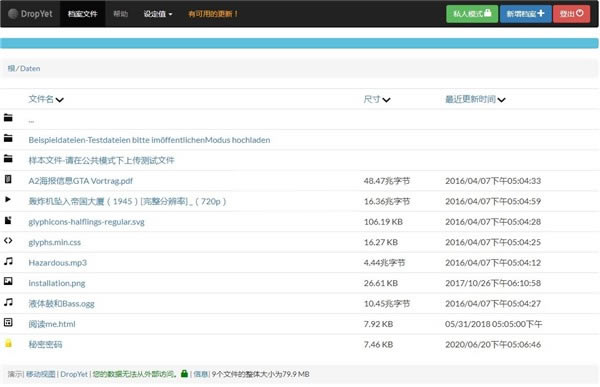Click the video play icon for 轰炸机坠入帝国大厦
Viewport: 600px width, 387px height.
point(8,199)
